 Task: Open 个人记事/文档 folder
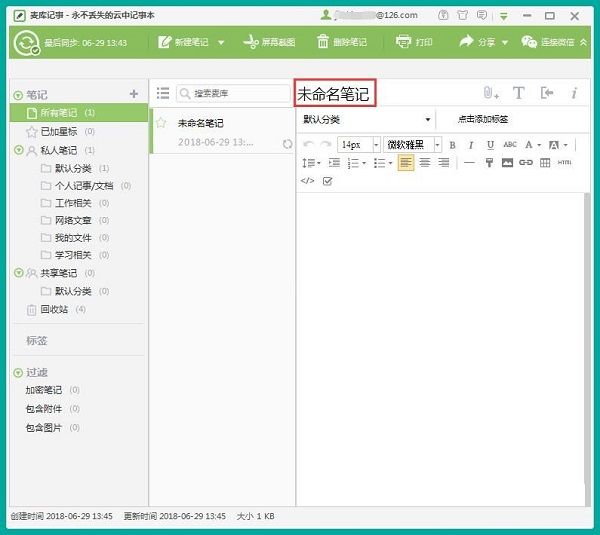tap(84, 186)
